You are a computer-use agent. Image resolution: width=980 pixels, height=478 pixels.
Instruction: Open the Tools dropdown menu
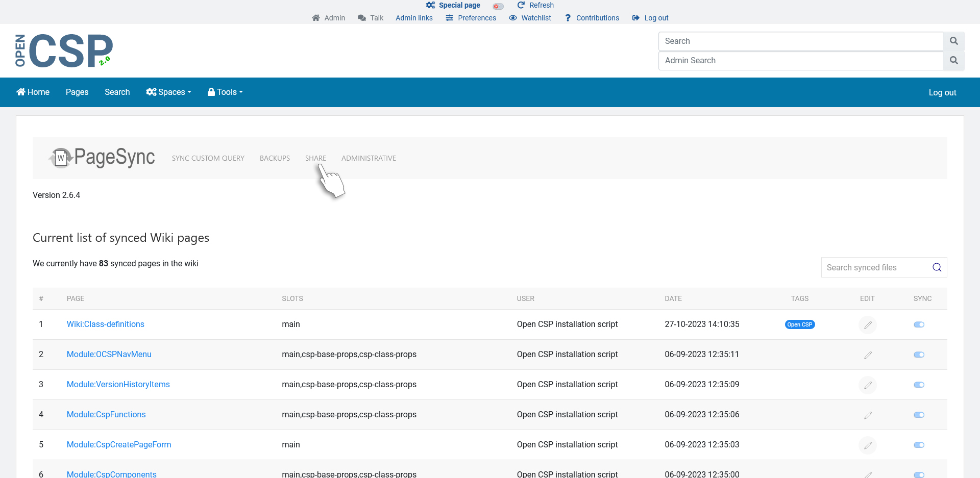pyautogui.click(x=225, y=92)
